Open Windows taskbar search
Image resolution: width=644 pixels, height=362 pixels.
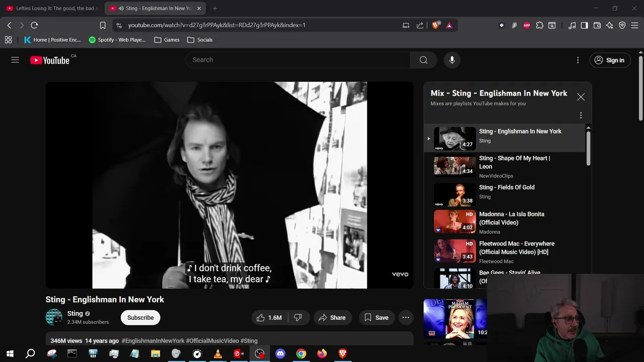30,353
